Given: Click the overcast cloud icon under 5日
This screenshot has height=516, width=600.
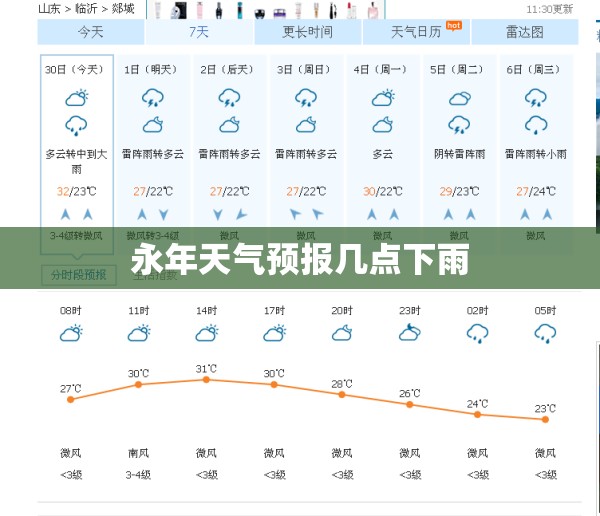Looking at the screenshot, I should [460, 98].
